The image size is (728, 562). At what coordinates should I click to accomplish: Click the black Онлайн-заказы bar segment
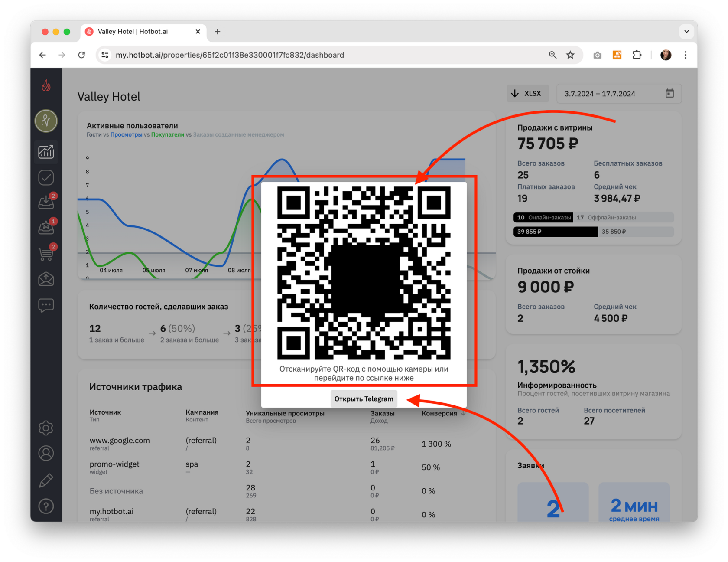click(x=543, y=217)
